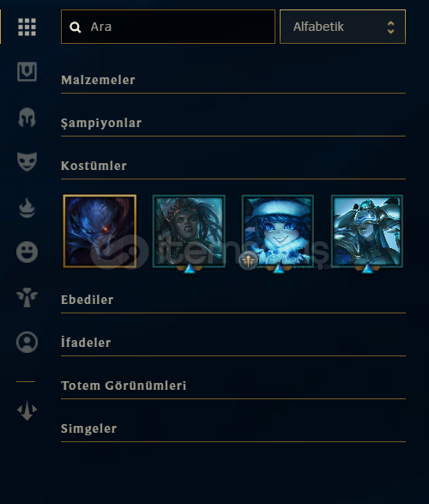Open the materials chest icon in sidebar
This screenshot has height=504, width=429.
(x=27, y=71)
